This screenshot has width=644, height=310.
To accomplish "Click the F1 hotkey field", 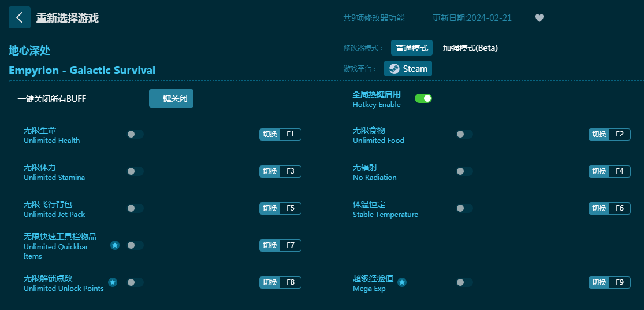I will click(291, 134).
